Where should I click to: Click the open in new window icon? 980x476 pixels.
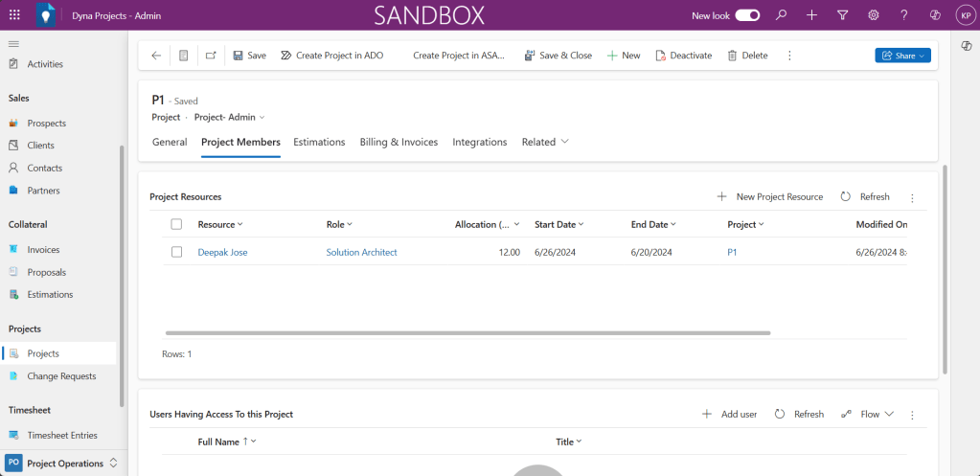pos(211,56)
